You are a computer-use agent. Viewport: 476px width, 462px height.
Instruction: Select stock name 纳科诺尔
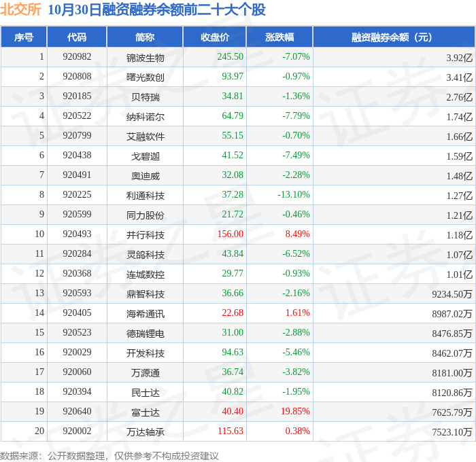(x=145, y=117)
